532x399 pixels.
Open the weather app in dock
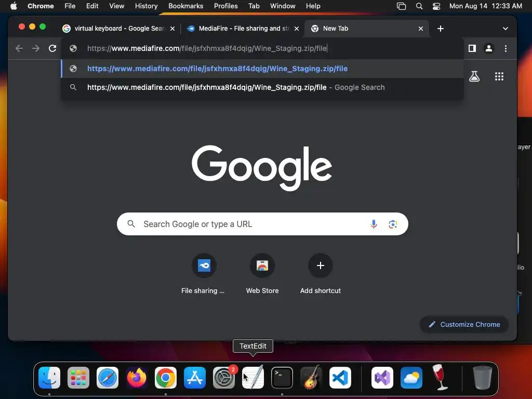click(x=411, y=378)
